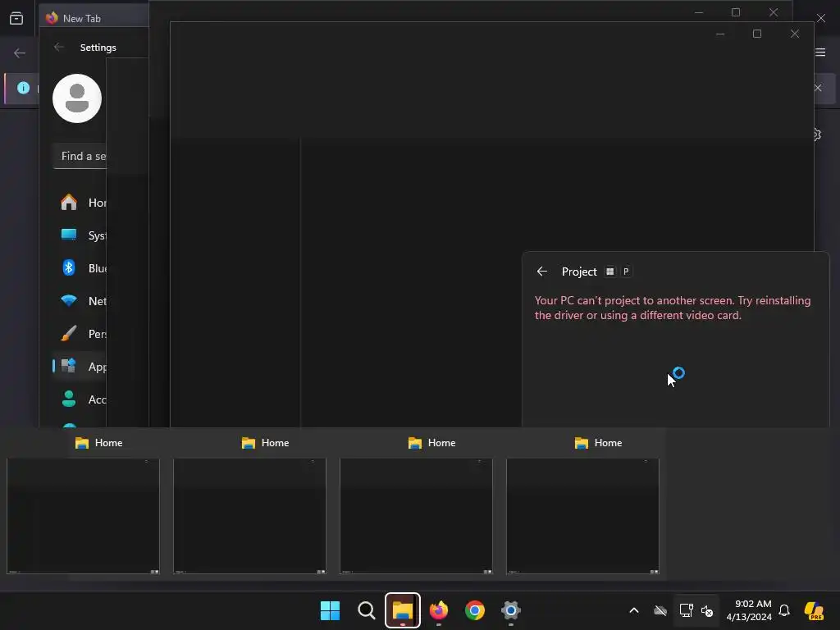Screen dimensions: 840x630
Task: Minimize the front dark window
Action: (720, 34)
